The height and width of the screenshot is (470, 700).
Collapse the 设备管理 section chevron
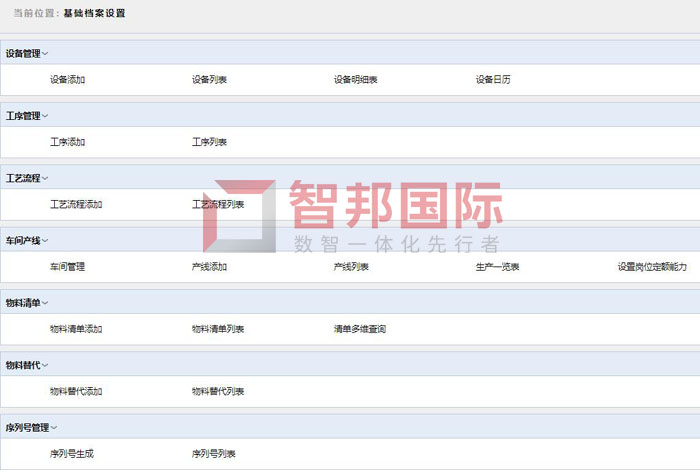coord(46,54)
